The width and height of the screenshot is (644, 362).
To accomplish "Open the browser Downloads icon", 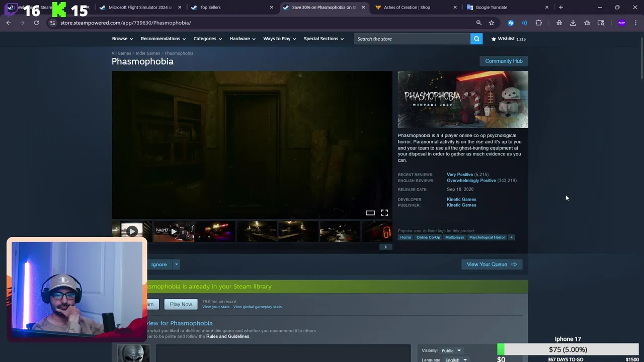I will pyautogui.click(x=573, y=23).
